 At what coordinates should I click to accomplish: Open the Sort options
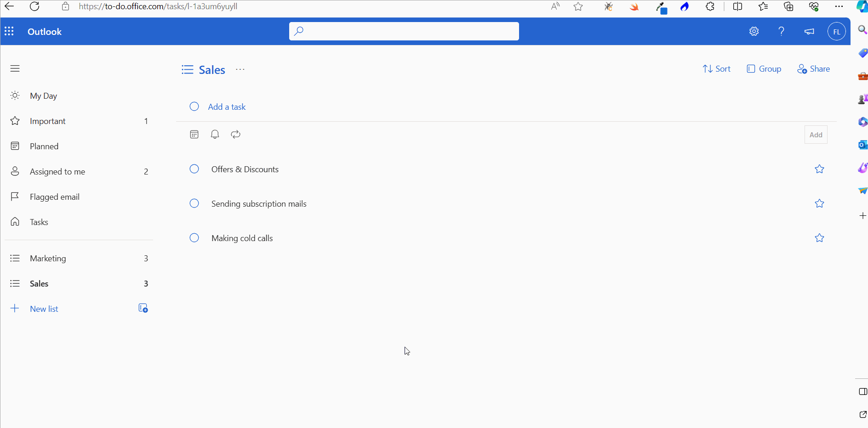[x=717, y=68]
